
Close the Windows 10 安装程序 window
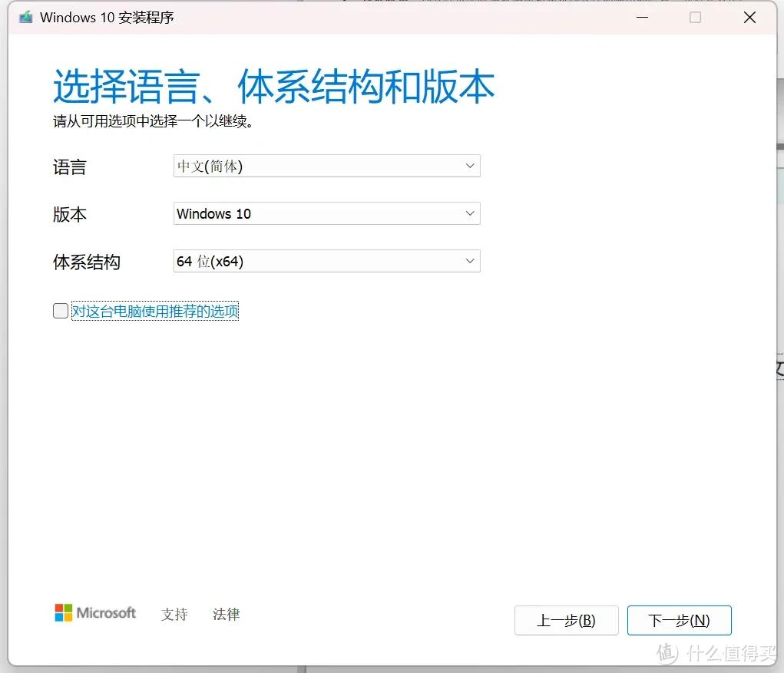pos(749,18)
